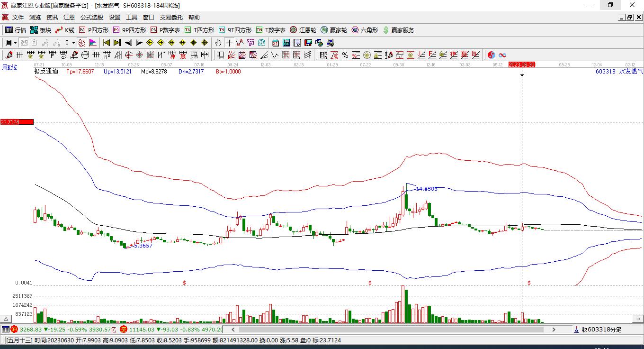Click the highlighted 2023-06-30 date marker
This screenshot has height=349, width=644.
521,64
